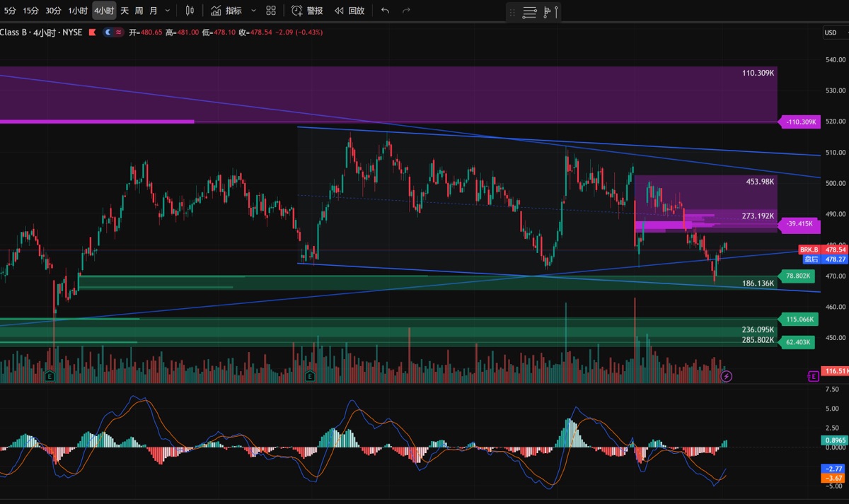The height and width of the screenshot is (504, 849).
Task: Click the purple -110.309K price level label
Action: point(801,122)
